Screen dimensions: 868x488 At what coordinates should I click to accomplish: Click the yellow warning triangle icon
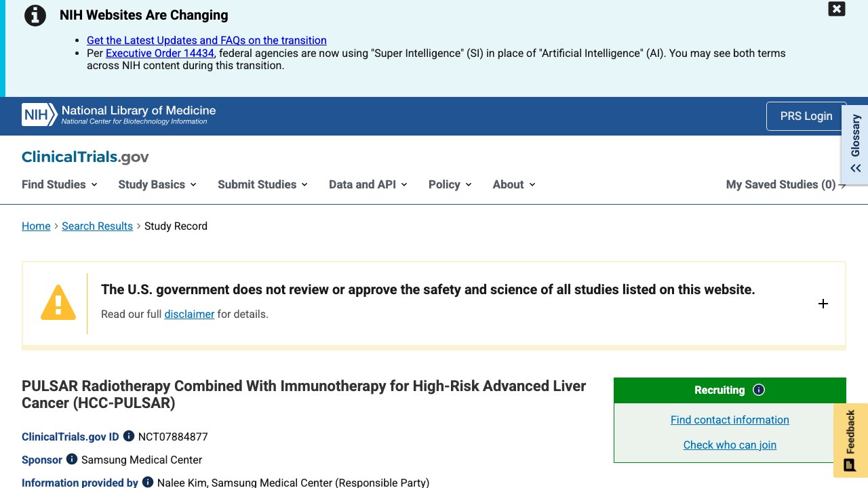click(x=58, y=302)
